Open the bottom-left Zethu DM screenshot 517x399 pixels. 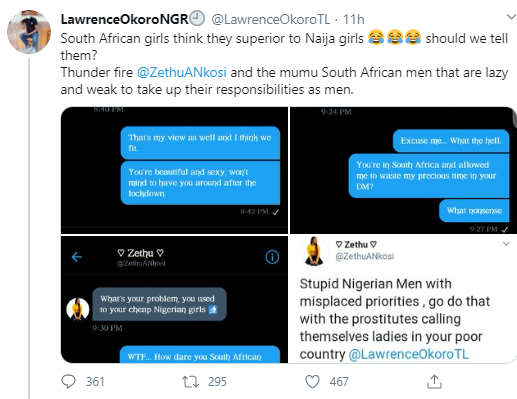click(x=174, y=299)
